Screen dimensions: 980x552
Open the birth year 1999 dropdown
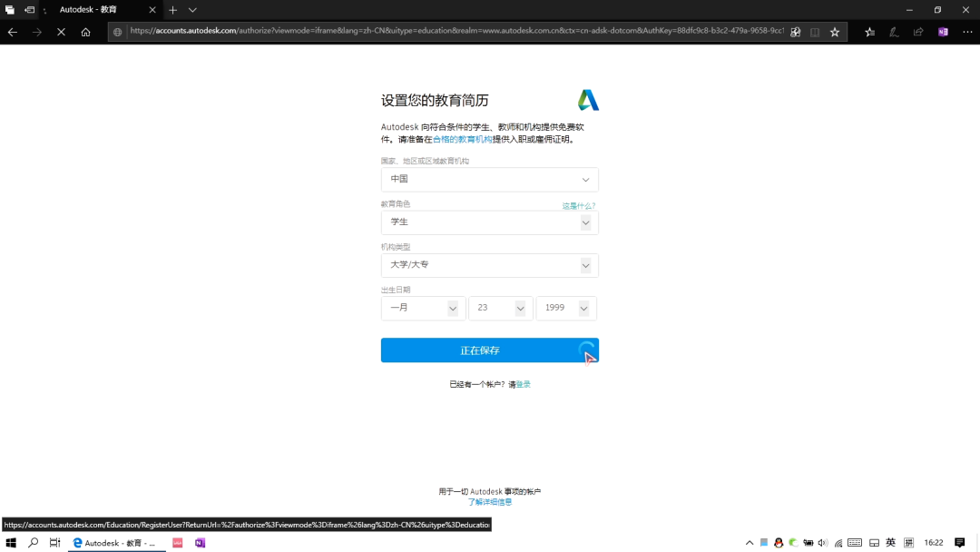click(x=566, y=308)
